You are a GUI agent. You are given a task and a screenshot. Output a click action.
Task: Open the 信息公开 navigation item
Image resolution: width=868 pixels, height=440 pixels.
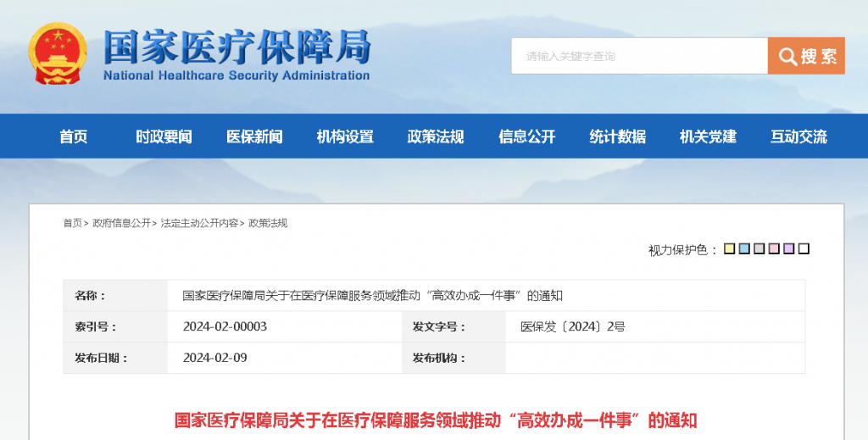point(526,136)
